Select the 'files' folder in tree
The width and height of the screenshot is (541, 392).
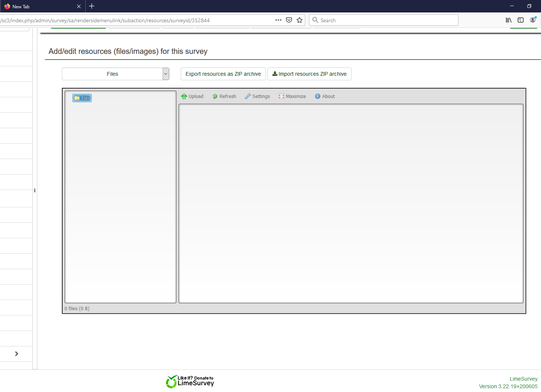tap(82, 98)
